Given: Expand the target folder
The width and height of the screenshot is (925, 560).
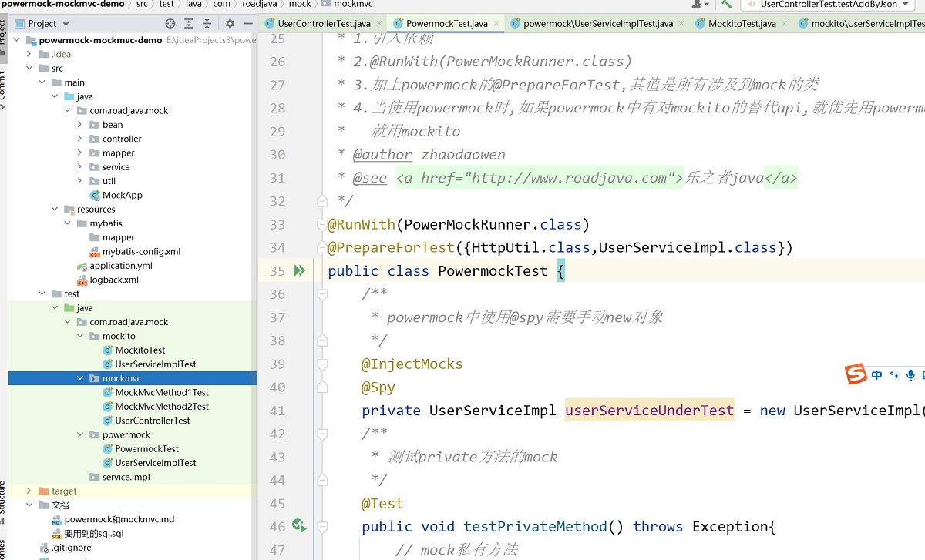Looking at the screenshot, I should pos(30,491).
